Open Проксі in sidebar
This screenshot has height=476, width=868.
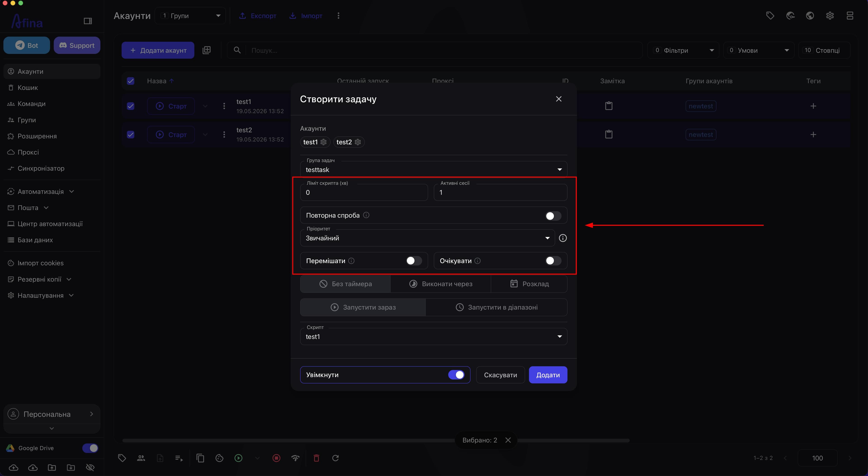[52, 152]
